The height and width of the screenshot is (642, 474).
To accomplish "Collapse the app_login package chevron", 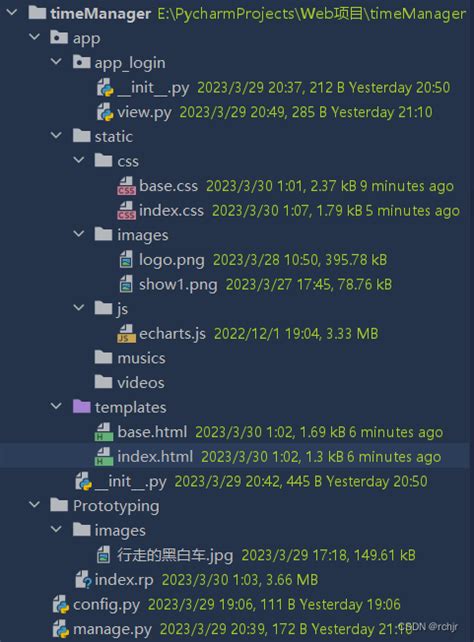I will click(56, 62).
